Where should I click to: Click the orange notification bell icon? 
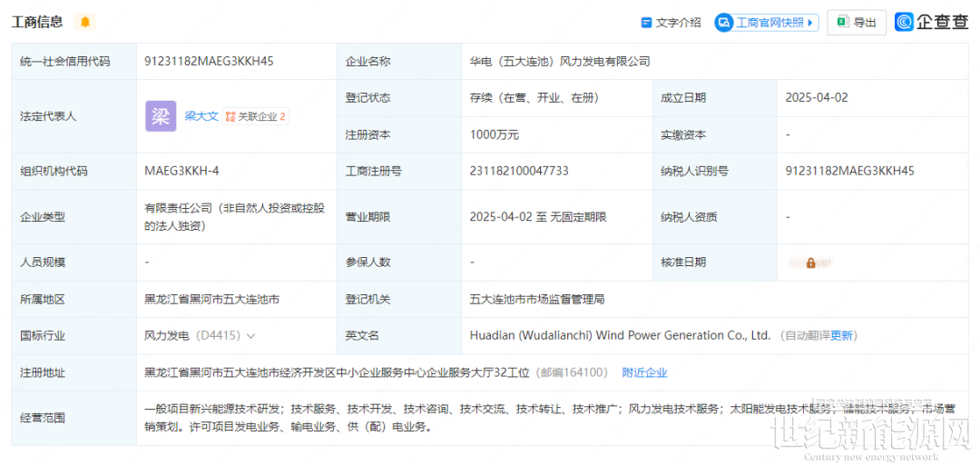85,22
